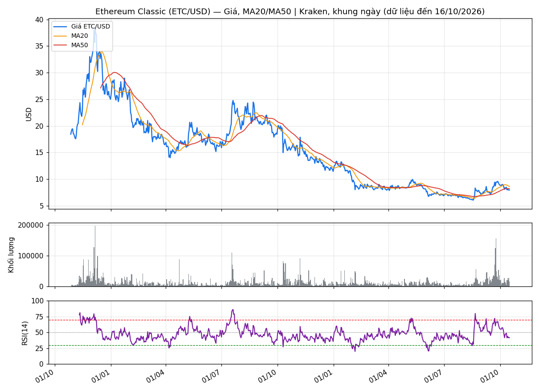539x392 pixels.
Task: Click the 10 tick on the price axis
Action: (40, 179)
